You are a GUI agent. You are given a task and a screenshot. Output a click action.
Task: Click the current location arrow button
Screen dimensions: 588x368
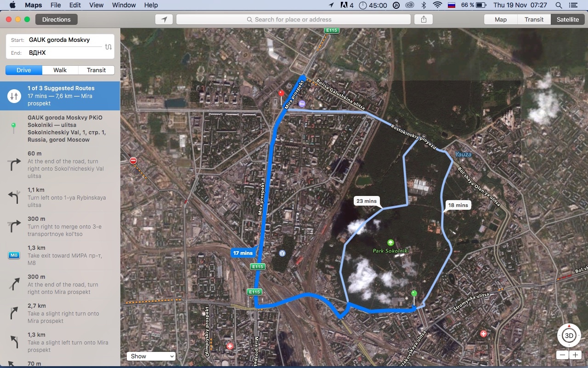coord(164,19)
